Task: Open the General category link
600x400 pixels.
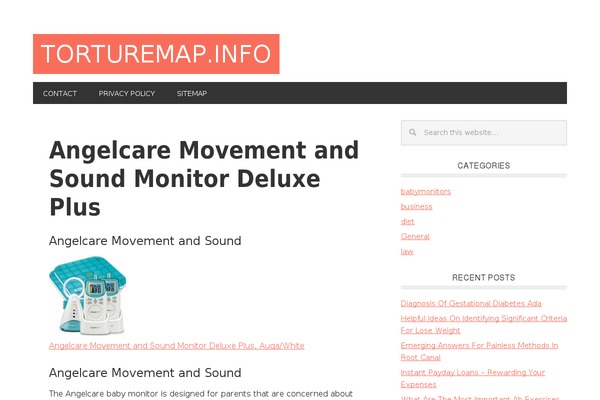Action: click(x=415, y=236)
